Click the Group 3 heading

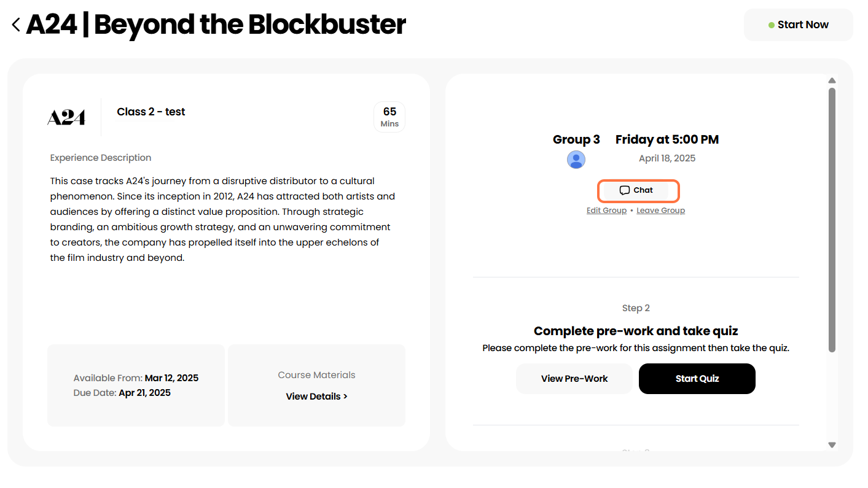tap(576, 139)
